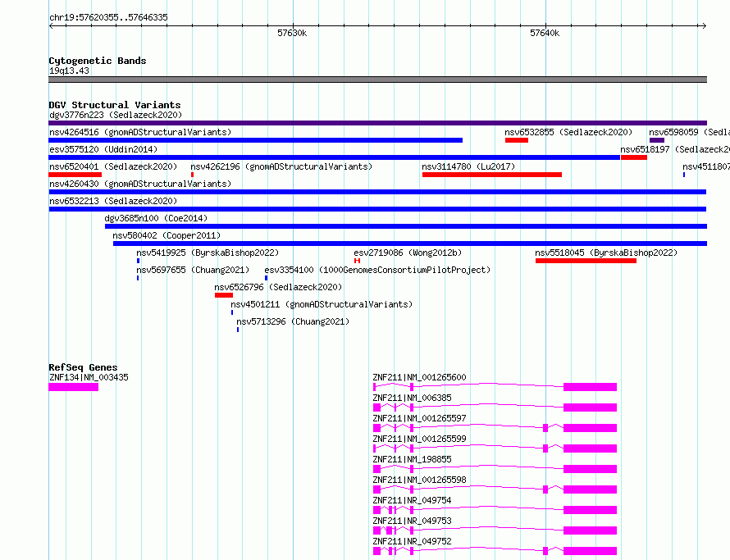This screenshot has height=560, width=730.
Task: Click the nsv6532213 (Sedlazeck2020) label
Action: click(x=113, y=201)
